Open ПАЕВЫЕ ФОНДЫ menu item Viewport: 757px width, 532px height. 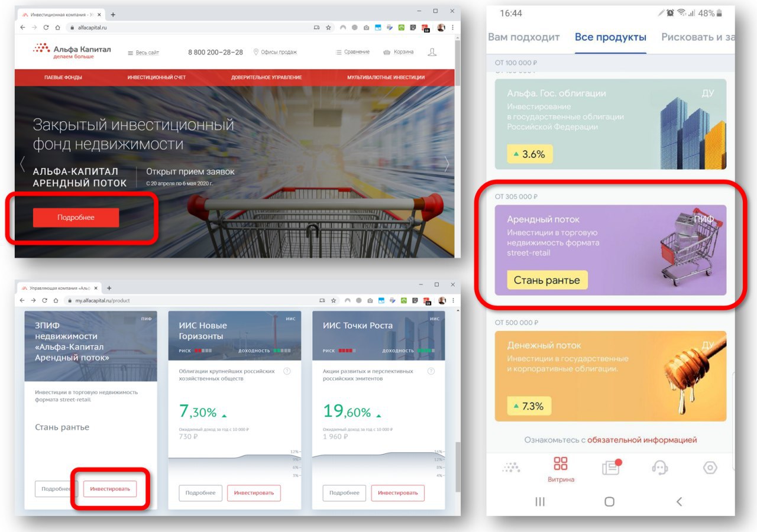point(63,77)
